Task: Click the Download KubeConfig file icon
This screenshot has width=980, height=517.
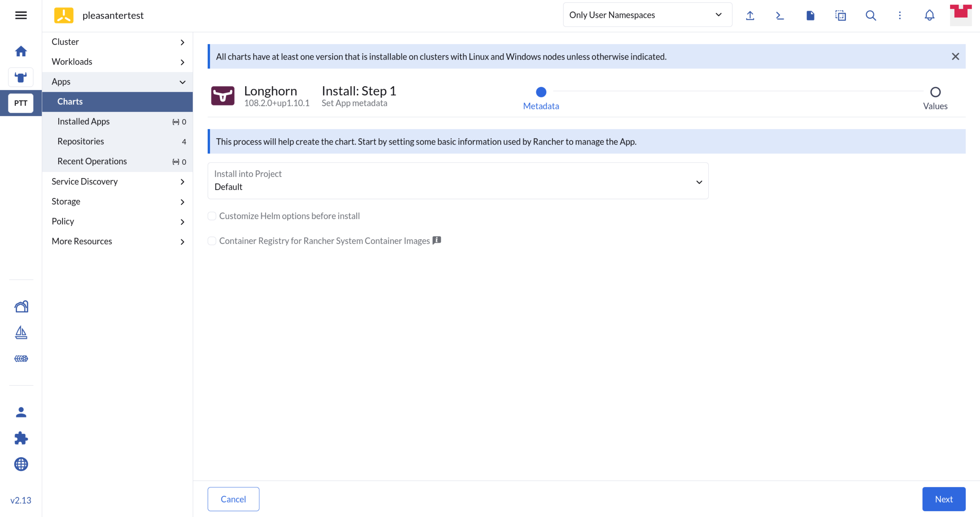Action: pyautogui.click(x=810, y=15)
